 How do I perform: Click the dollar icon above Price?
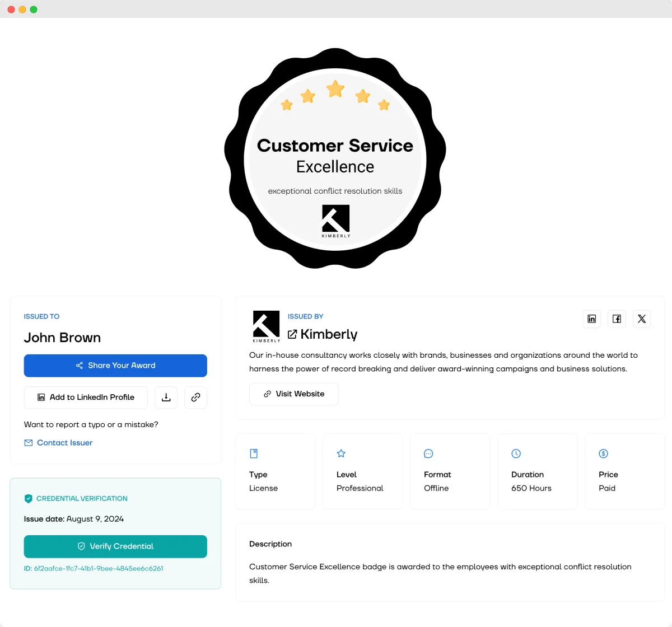click(x=604, y=453)
